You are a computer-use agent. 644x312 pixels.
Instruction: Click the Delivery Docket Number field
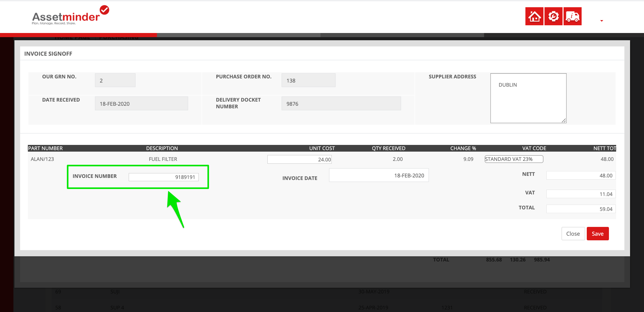[341, 104]
